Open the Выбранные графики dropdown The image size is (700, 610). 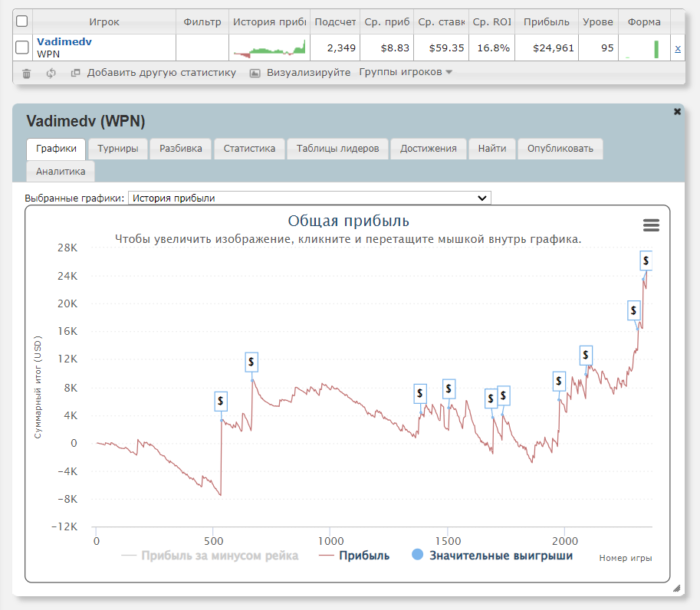pyautogui.click(x=309, y=198)
